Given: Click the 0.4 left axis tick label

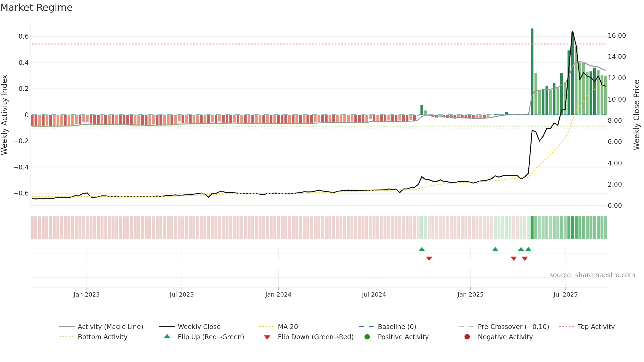Looking at the screenshot, I should 24,63.
